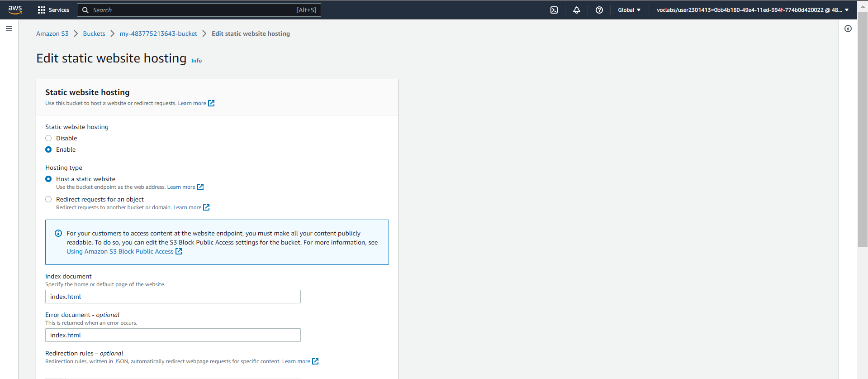Open the notifications bell
The image size is (868, 379).
577,10
